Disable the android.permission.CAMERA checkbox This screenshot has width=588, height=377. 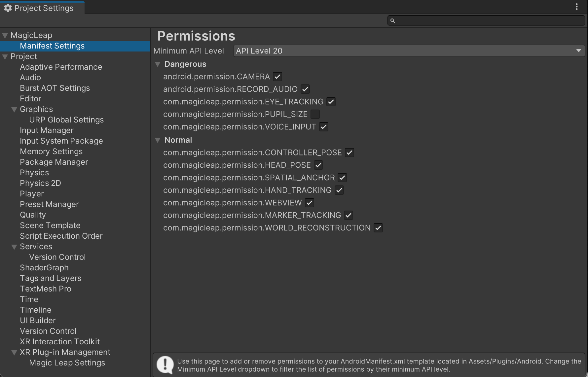click(x=277, y=76)
